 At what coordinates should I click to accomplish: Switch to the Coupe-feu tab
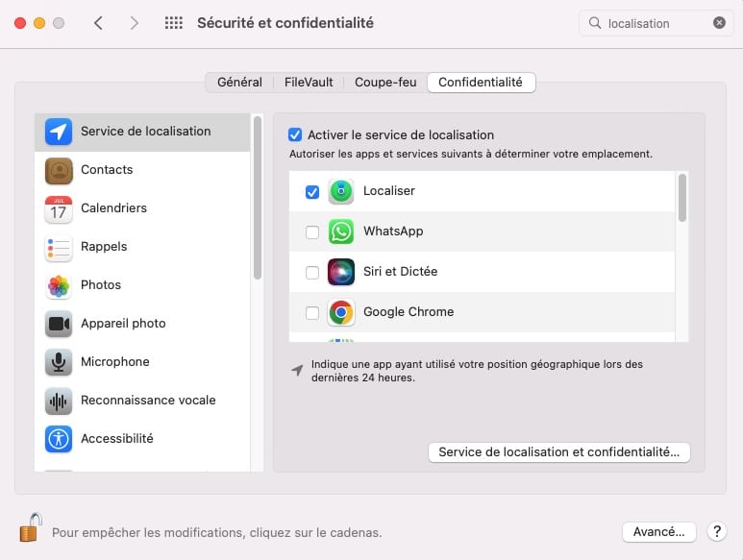click(385, 83)
